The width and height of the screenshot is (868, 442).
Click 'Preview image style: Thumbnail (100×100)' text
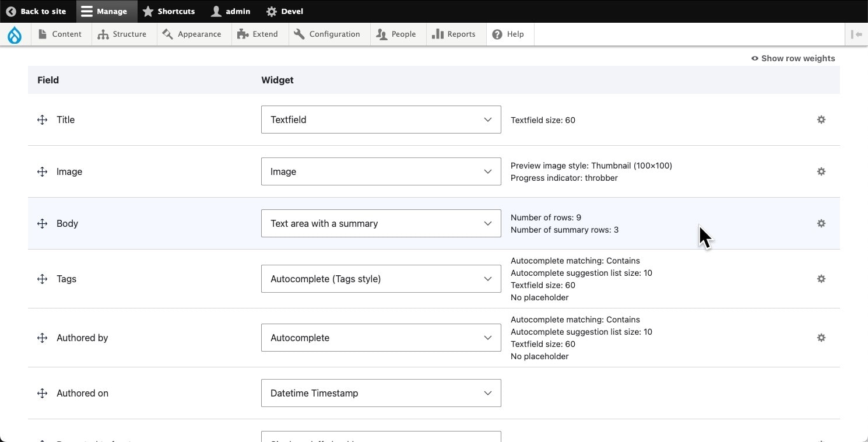click(x=591, y=166)
